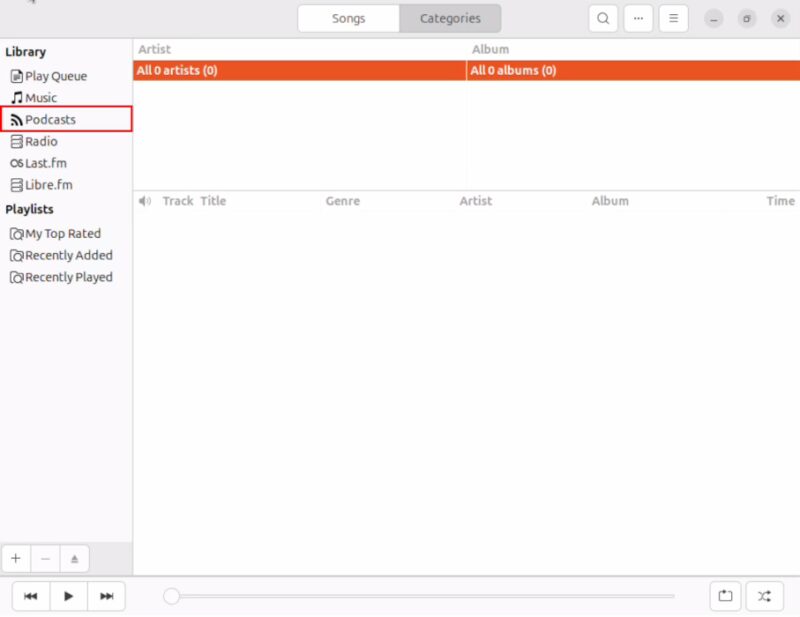Open the Podcasts section in the sidebar

pyautogui.click(x=48, y=119)
